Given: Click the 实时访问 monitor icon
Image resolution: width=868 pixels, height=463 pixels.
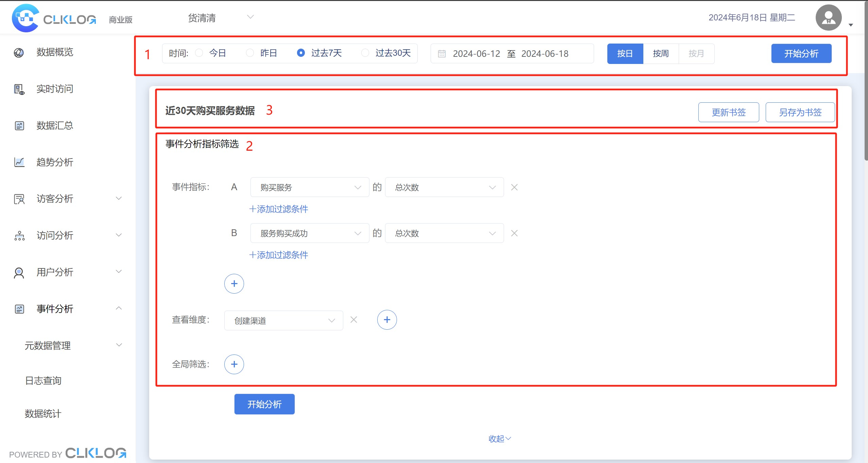Looking at the screenshot, I should 19,89.
